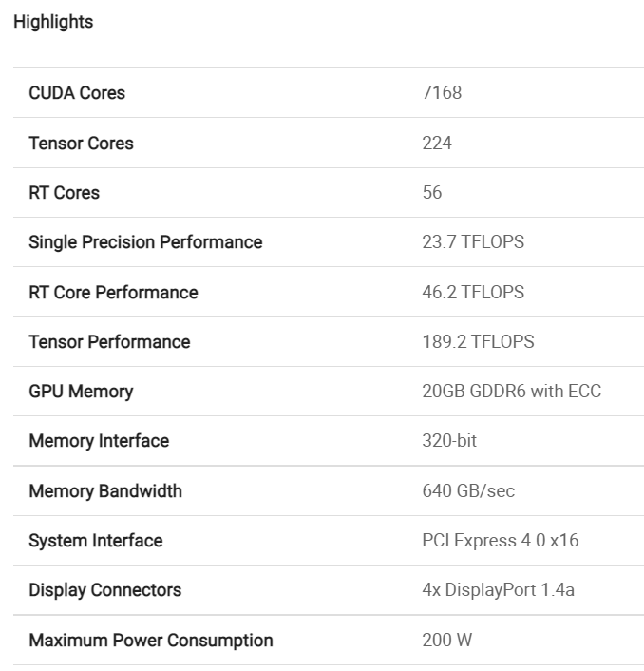The image size is (644, 671).
Task: Select the Maximum Power Consumption label
Action: pyautogui.click(x=150, y=641)
